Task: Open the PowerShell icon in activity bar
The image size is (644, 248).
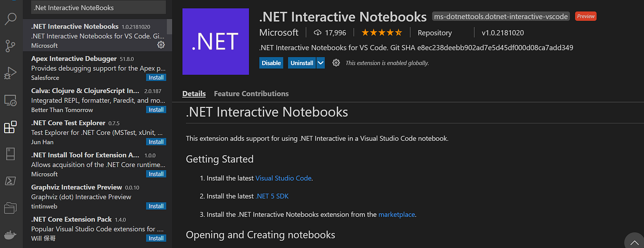Action: pyautogui.click(x=10, y=181)
